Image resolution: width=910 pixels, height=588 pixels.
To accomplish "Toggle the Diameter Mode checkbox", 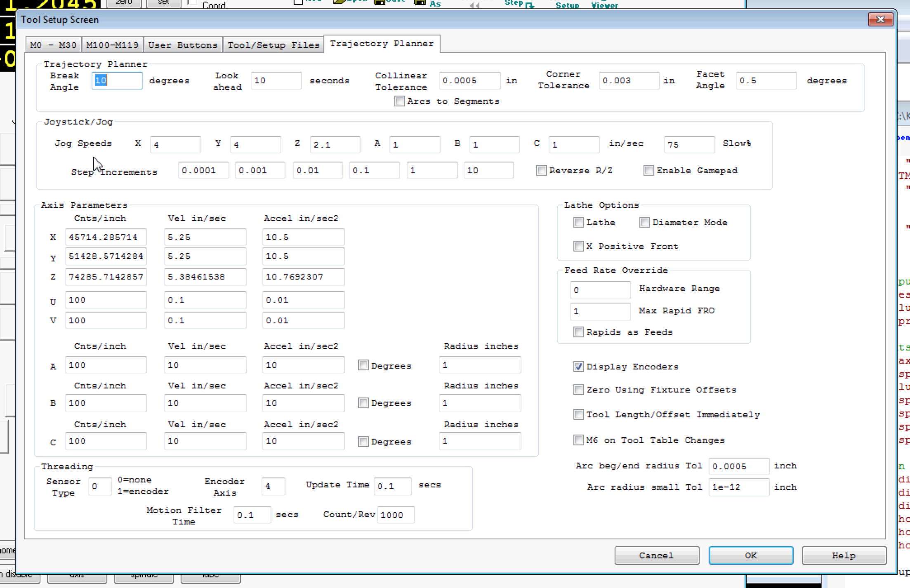I will [x=644, y=223].
